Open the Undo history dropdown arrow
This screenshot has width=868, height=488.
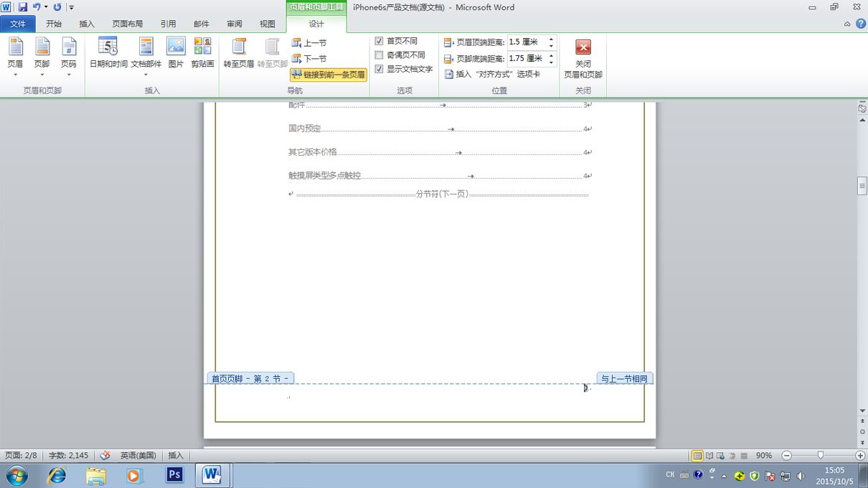pos(46,7)
